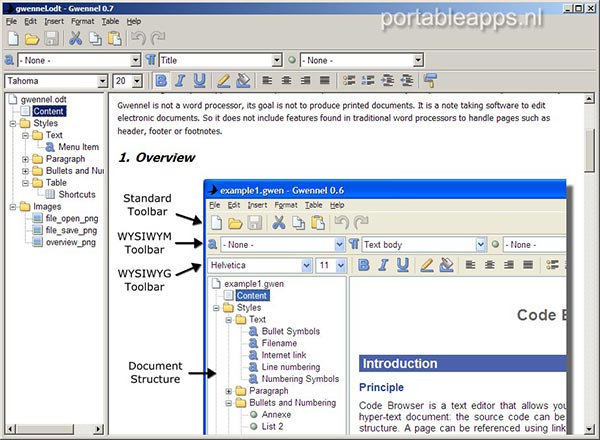Select the Menu Item text style
Image resolution: width=600 pixels, height=440 pixels.
pos(78,147)
